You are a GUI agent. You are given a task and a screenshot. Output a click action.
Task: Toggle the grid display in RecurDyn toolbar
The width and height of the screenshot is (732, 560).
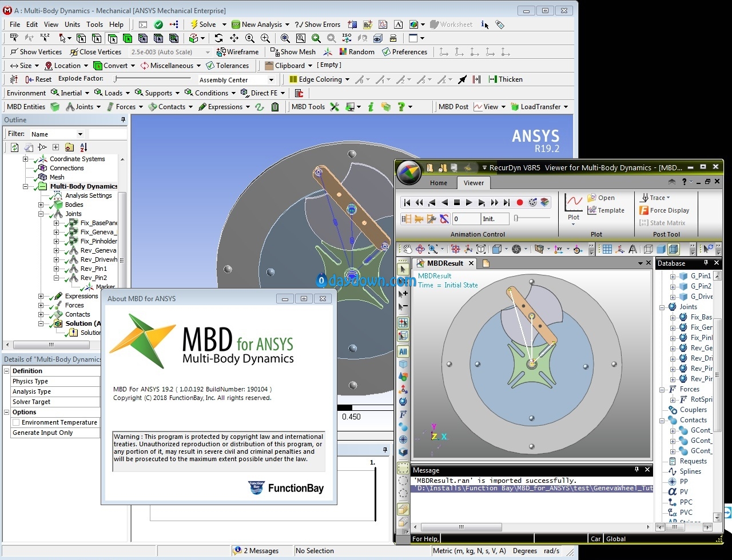607,249
